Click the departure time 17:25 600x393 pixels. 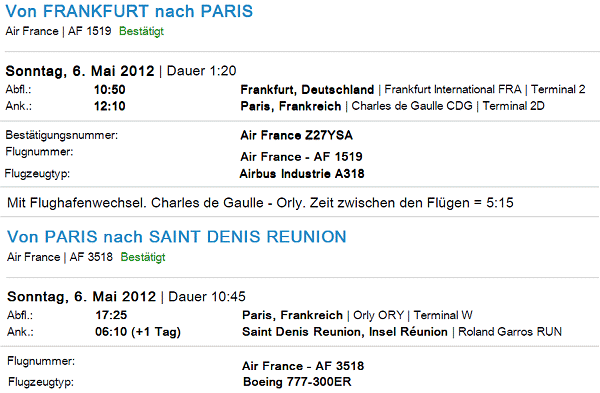[111, 315]
